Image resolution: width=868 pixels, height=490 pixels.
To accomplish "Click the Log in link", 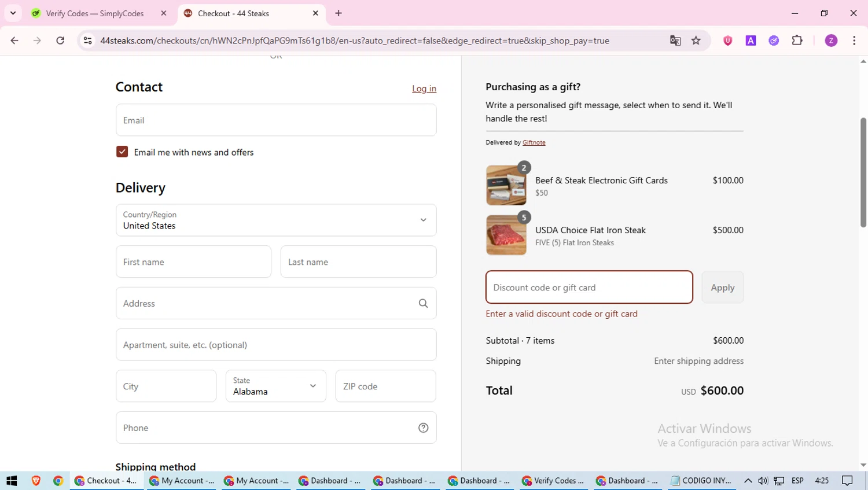I will coord(424,89).
